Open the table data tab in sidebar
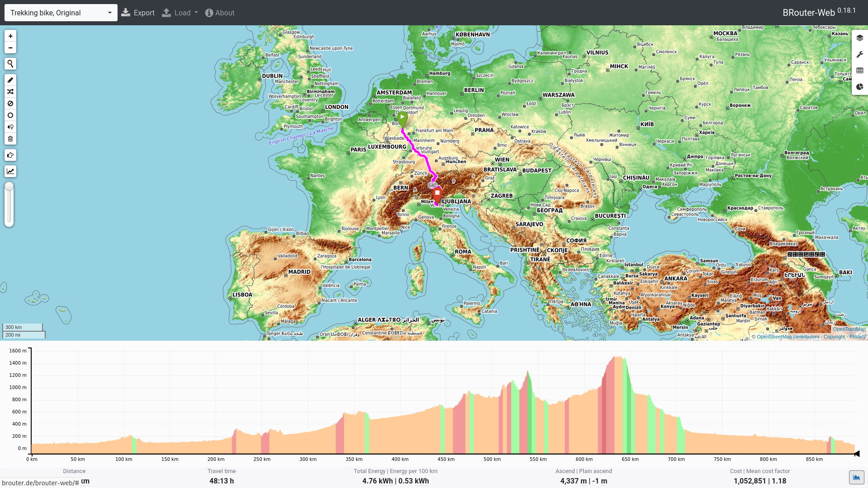The width and height of the screenshot is (868, 488). coord(859,70)
